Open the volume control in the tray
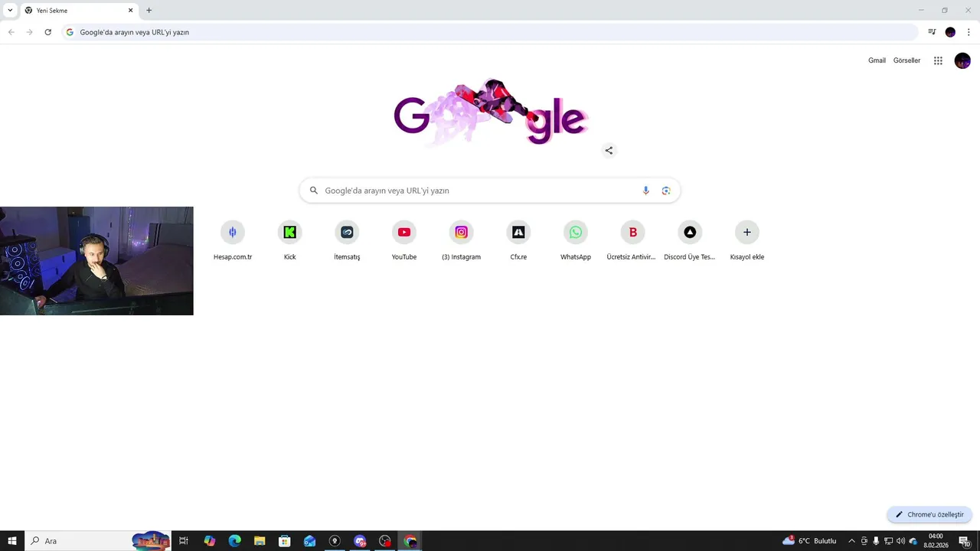 (900, 541)
